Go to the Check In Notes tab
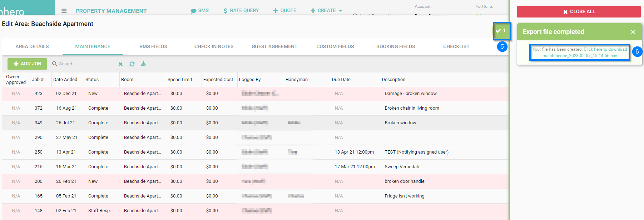This screenshot has height=220, width=644. (x=214, y=46)
